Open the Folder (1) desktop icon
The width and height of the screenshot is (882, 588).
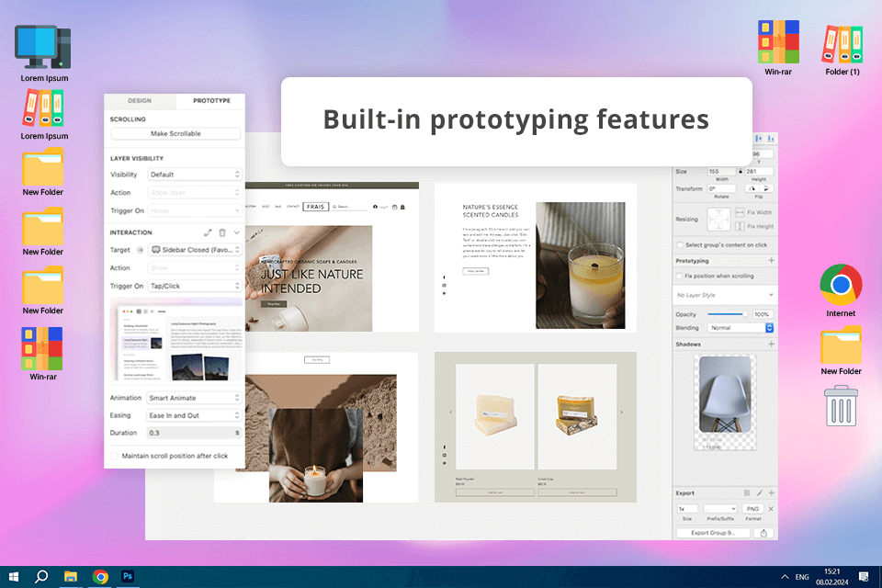(x=842, y=50)
